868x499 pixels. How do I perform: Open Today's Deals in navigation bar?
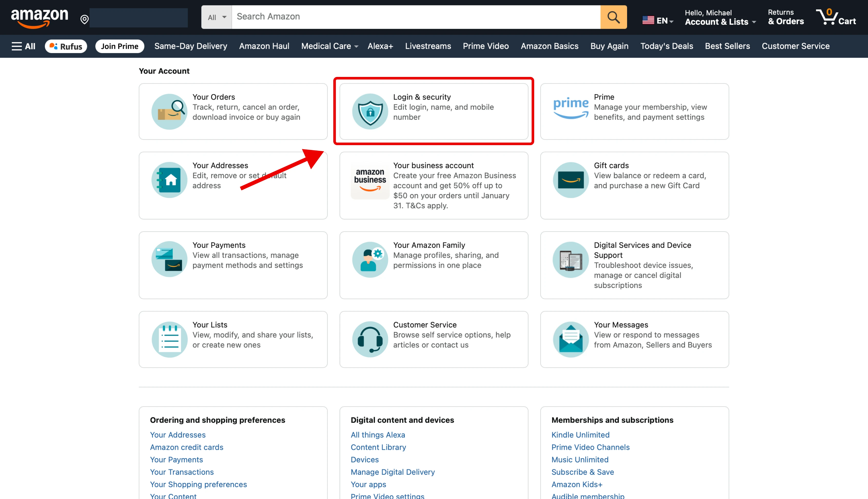(666, 46)
